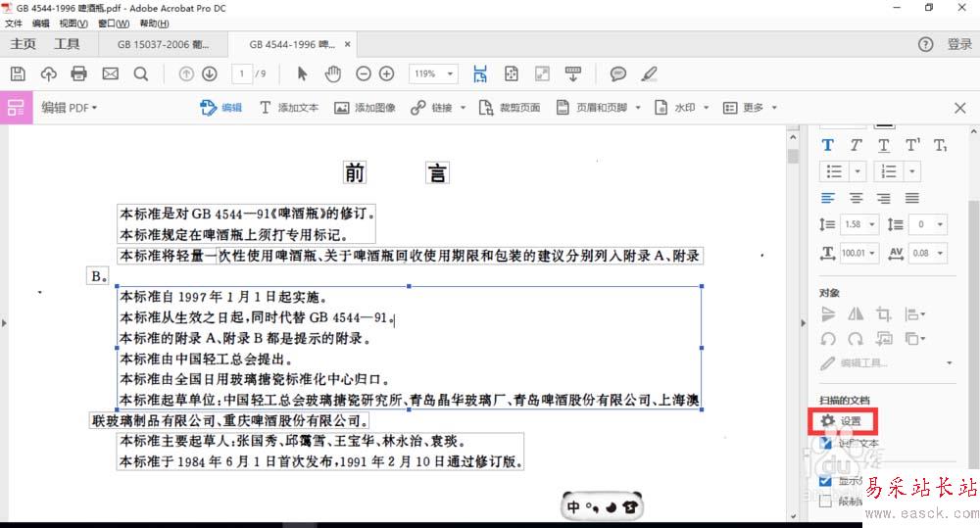This screenshot has height=528, width=980.
Task: Click the page number input field
Action: 242,73
